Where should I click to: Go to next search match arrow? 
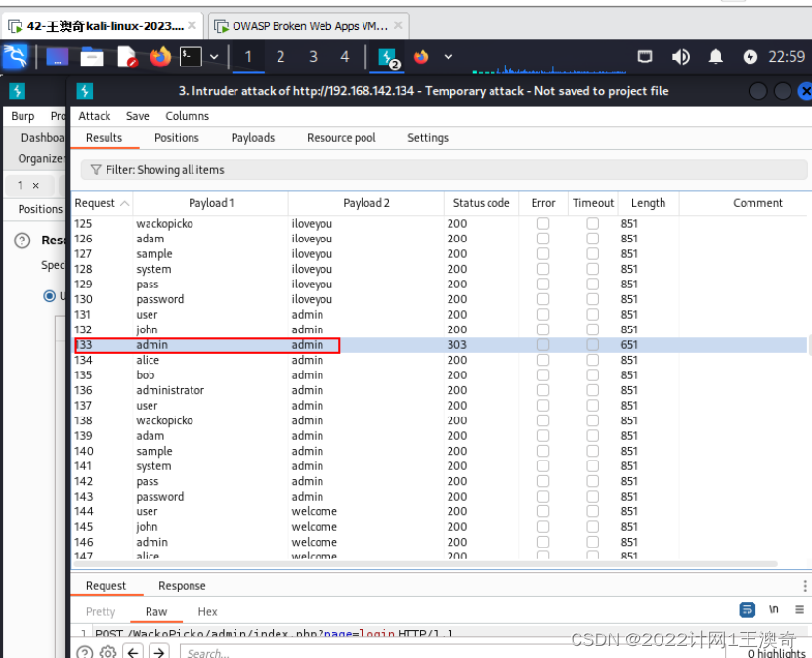[x=159, y=652]
